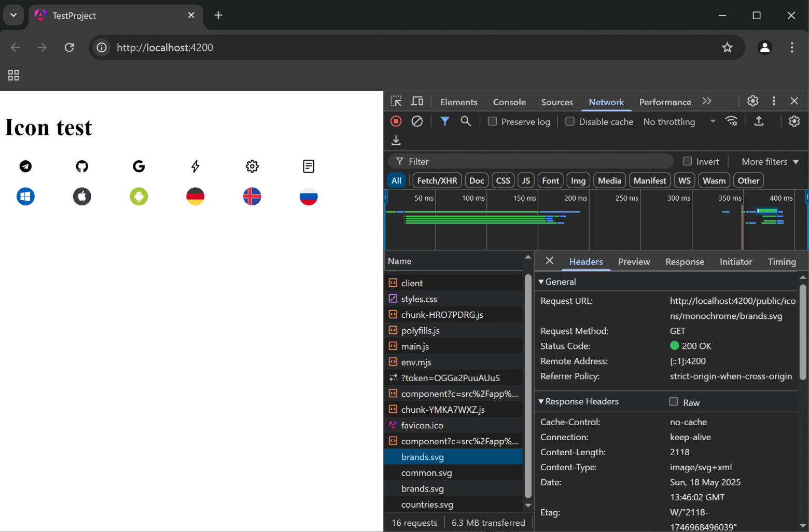Enable the Preserve log checkbox
Viewport: 809px width, 532px height.
coord(493,121)
